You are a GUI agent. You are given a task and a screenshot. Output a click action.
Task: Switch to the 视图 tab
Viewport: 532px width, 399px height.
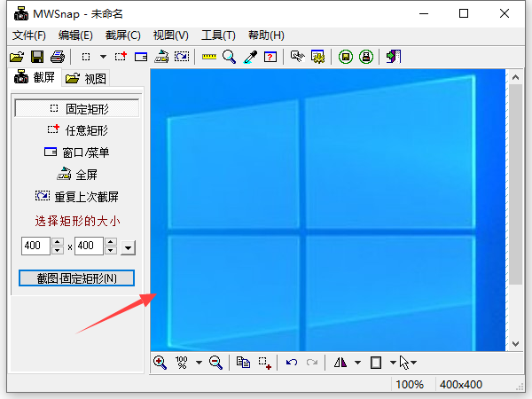tap(85, 78)
